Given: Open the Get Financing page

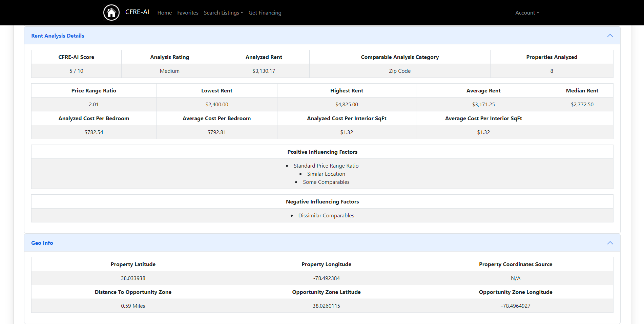Looking at the screenshot, I should [265, 13].
